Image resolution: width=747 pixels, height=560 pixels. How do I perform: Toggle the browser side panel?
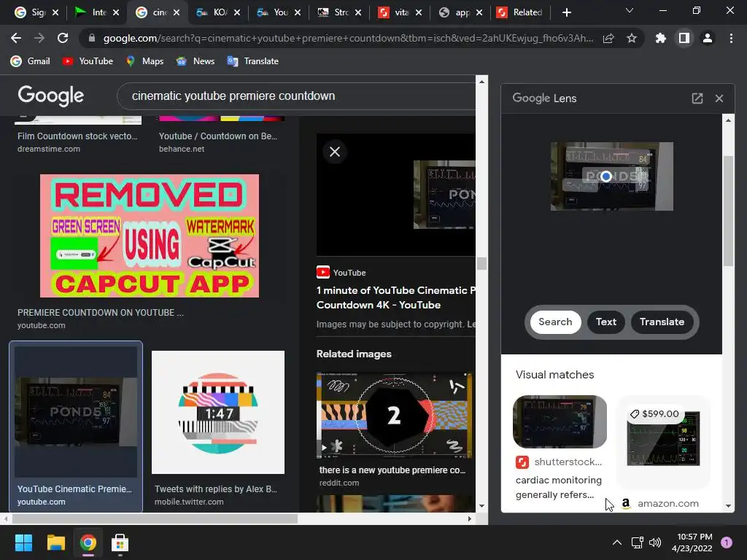[x=684, y=38]
